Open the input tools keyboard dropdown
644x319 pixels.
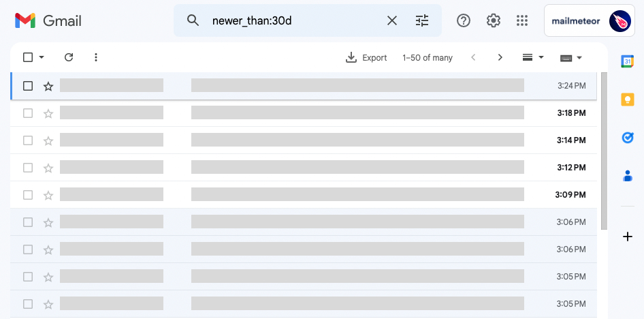(571, 58)
